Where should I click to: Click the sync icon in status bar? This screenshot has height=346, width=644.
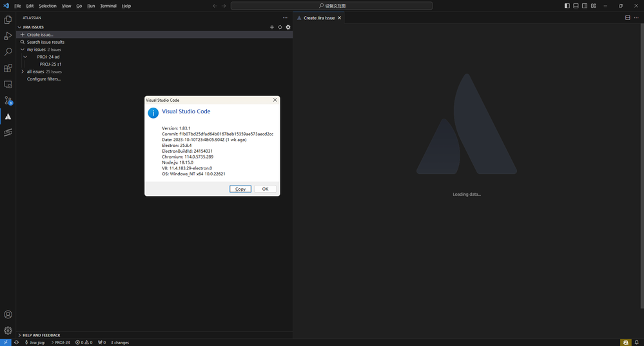(16, 342)
